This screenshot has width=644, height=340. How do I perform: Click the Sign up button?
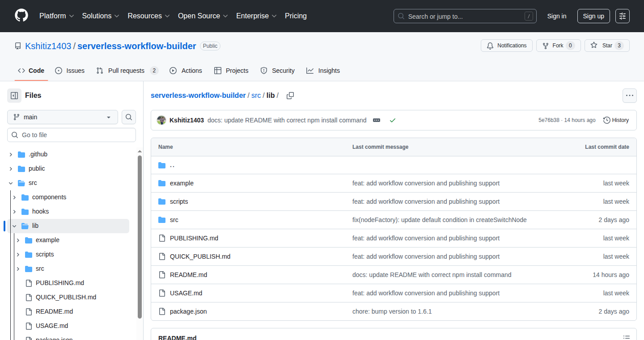pyautogui.click(x=593, y=16)
